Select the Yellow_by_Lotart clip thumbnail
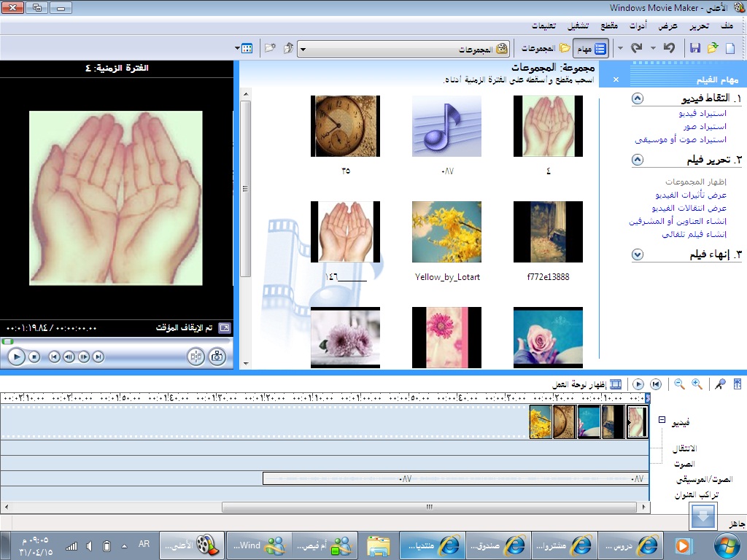 pyautogui.click(x=446, y=232)
